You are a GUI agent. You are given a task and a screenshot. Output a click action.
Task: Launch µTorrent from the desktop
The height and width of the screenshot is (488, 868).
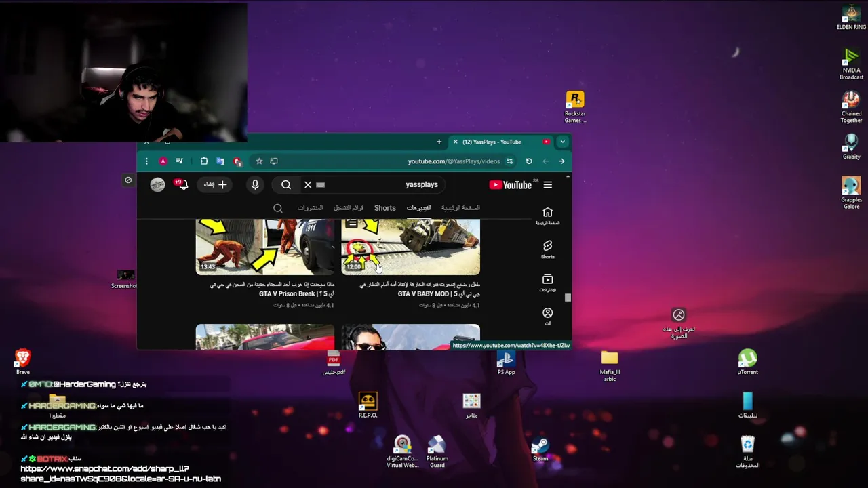point(747,362)
